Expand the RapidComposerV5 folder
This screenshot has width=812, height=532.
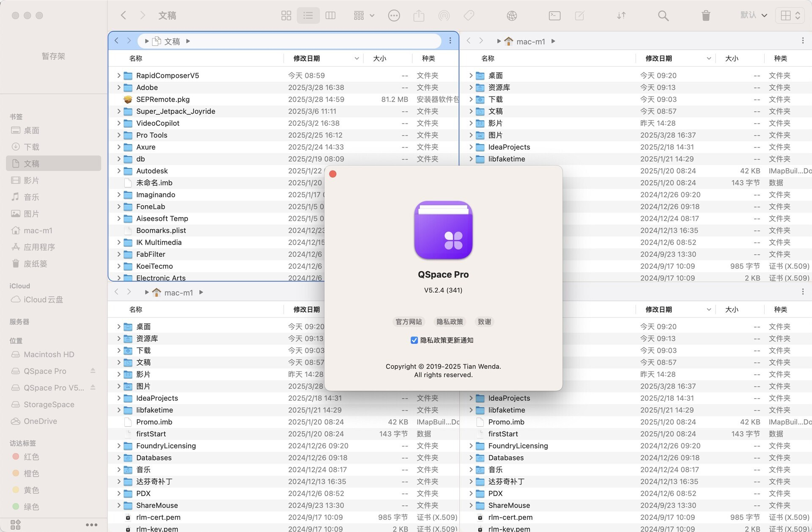click(x=119, y=75)
